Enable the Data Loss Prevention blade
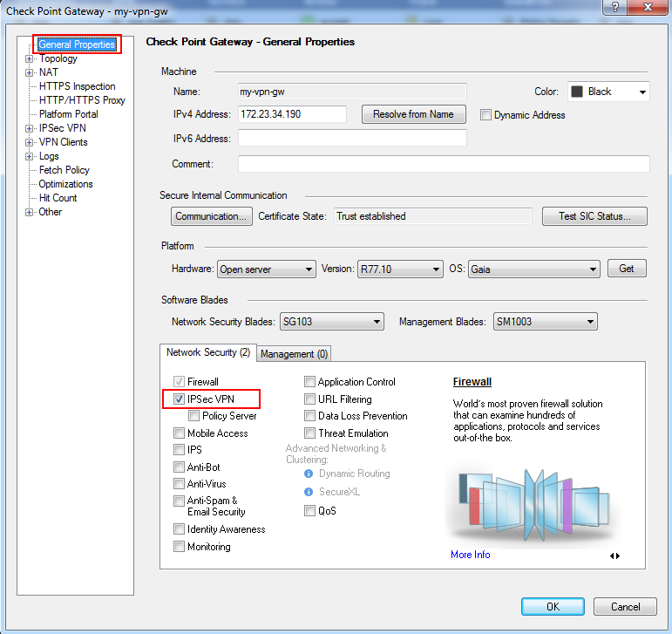672x634 pixels. pyautogui.click(x=309, y=416)
